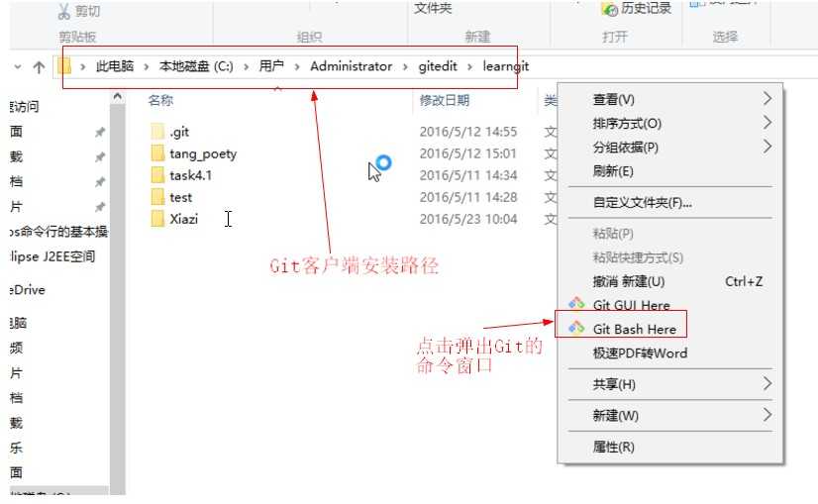Click Administrator breadcrumb

tap(352, 66)
